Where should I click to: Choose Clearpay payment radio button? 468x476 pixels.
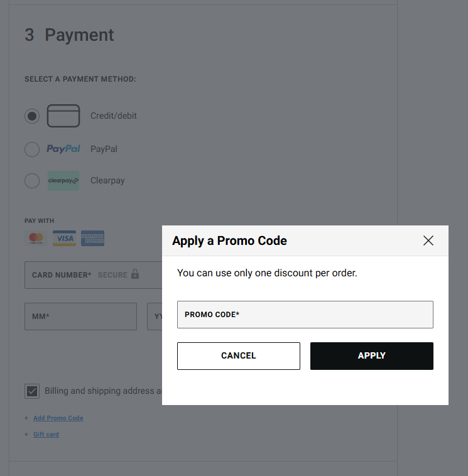click(32, 181)
